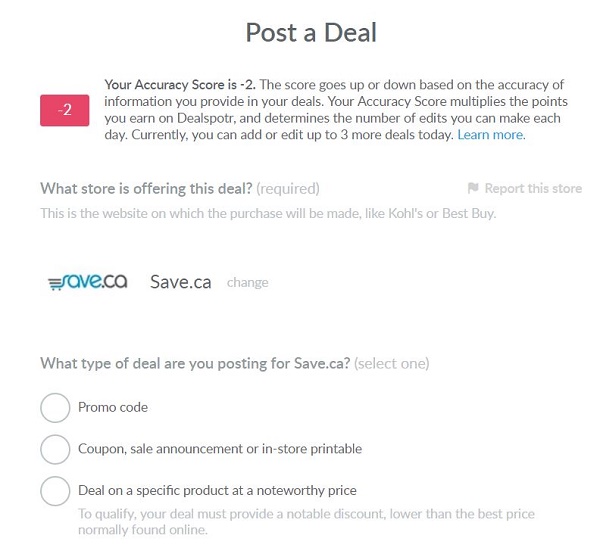Image resolution: width=600 pixels, height=557 pixels.
Task: Click the flag icon beside Report this store
Action: tap(473, 188)
